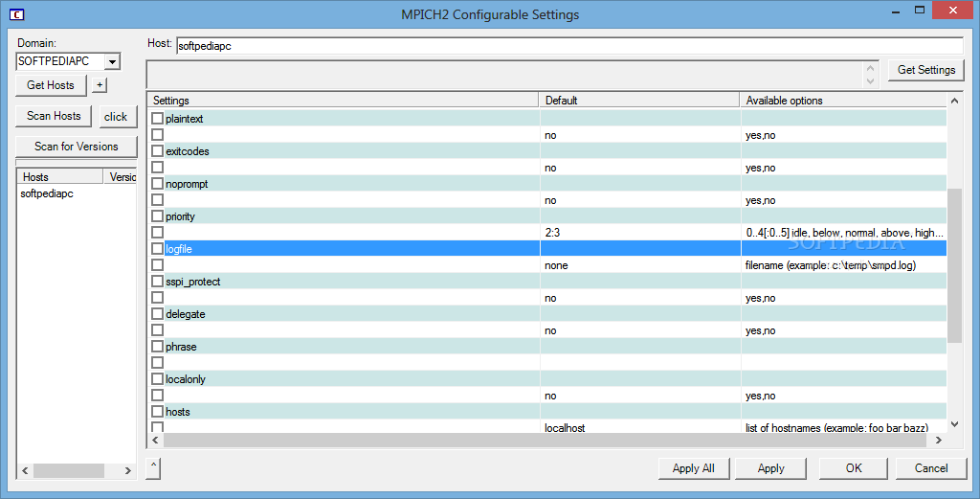The width and height of the screenshot is (980, 499).
Task: Click the settings list scroll-right arrow
Action: pyautogui.click(x=939, y=441)
